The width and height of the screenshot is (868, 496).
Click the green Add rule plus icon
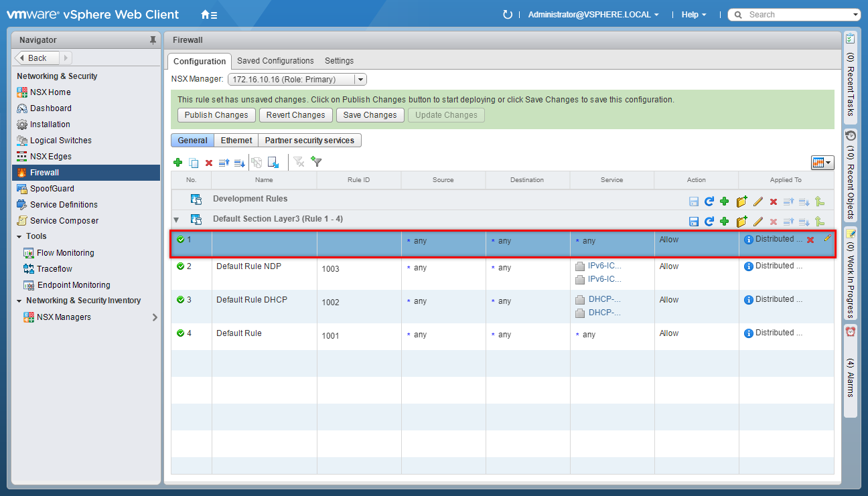click(177, 163)
